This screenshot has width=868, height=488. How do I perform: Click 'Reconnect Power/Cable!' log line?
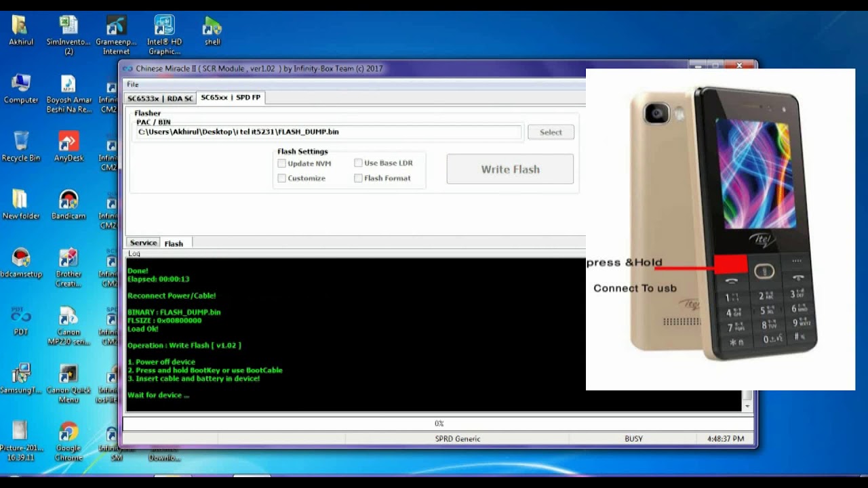pyautogui.click(x=172, y=296)
